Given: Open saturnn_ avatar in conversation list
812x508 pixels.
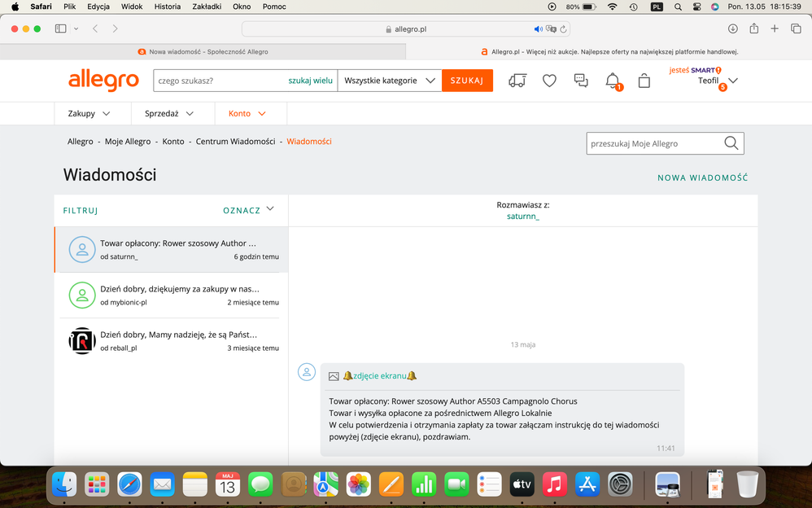Looking at the screenshot, I should point(82,249).
